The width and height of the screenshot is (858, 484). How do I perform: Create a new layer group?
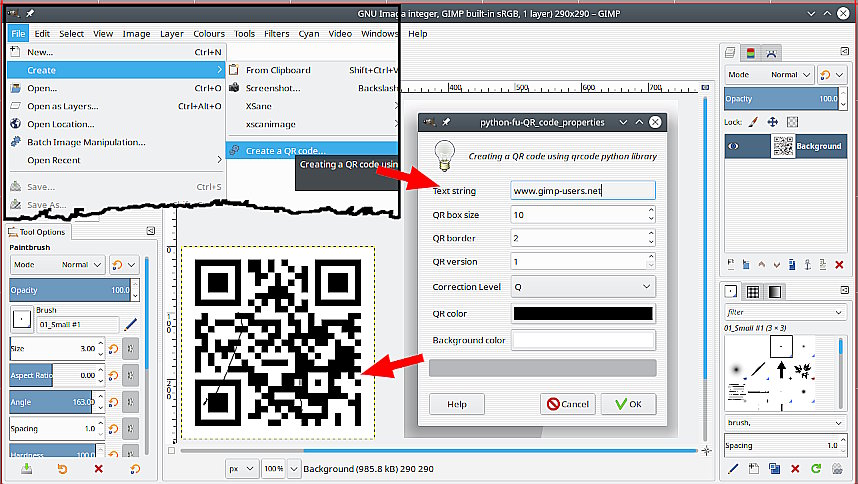coord(746,265)
